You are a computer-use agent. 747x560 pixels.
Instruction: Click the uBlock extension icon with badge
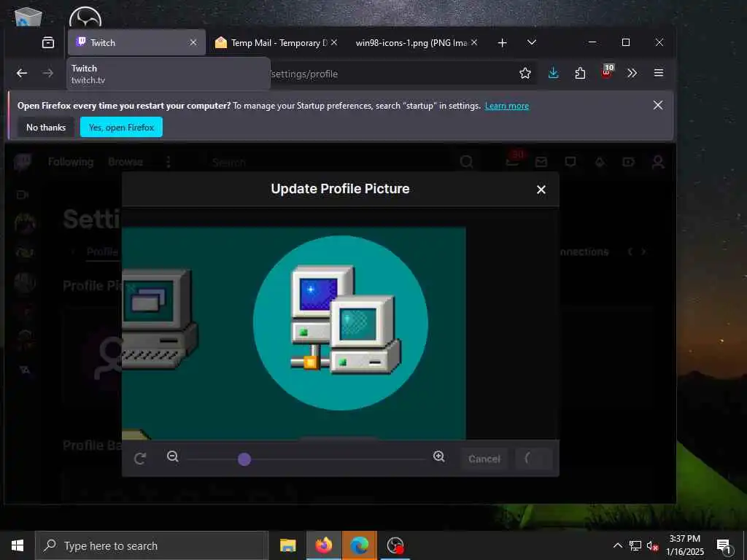(x=606, y=71)
